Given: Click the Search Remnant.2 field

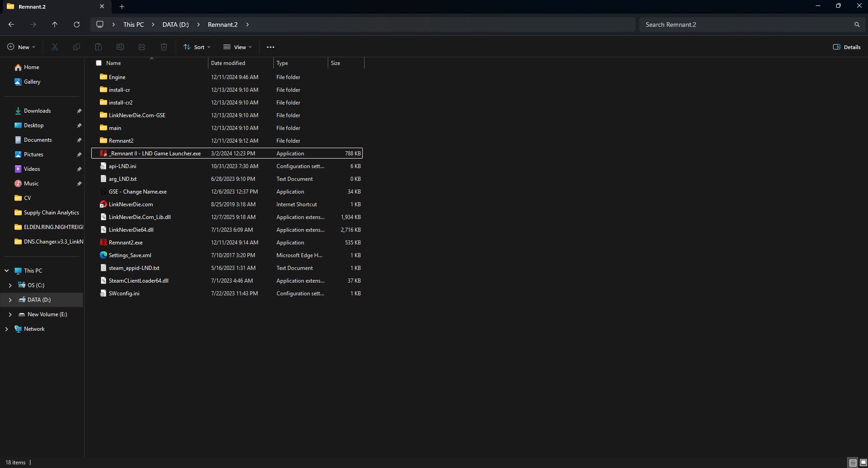Looking at the screenshot, I should click(745, 25).
